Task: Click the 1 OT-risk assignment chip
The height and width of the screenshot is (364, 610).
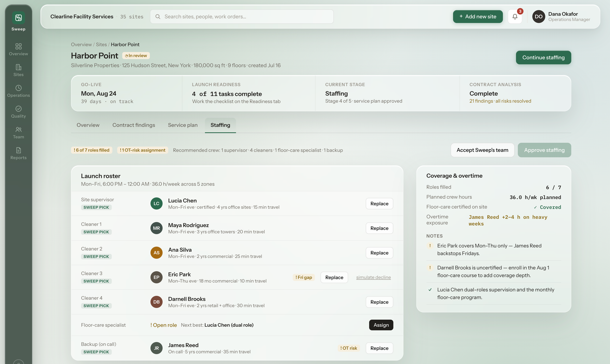Action: click(x=142, y=150)
